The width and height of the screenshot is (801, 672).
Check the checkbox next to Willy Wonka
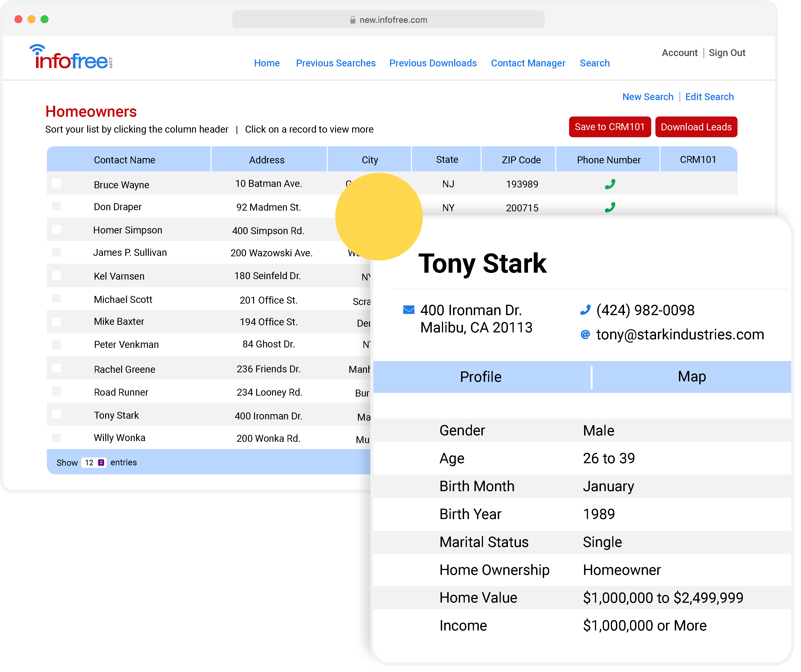(x=57, y=437)
